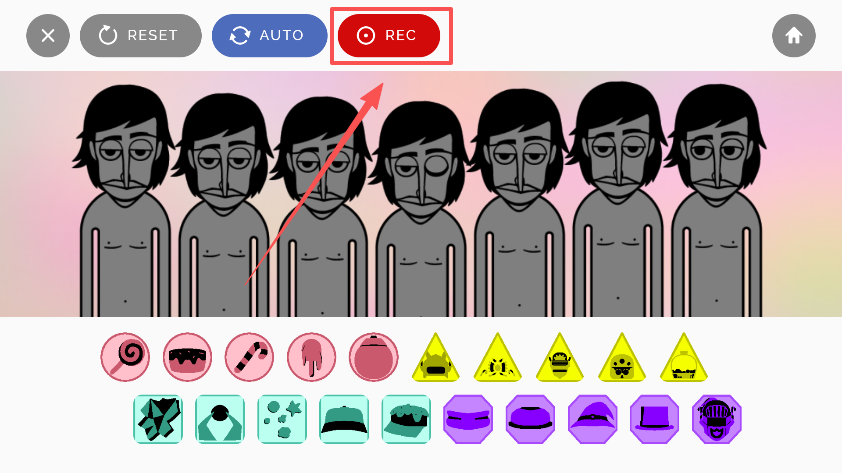Click the RESET button
This screenshot has height=473, width=842.
141,35
